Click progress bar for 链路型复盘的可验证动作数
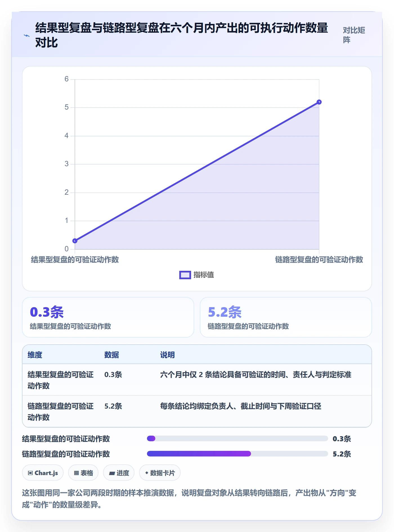Screen dimensions: 394x532 pyautogui.click(x=237, y=454)
